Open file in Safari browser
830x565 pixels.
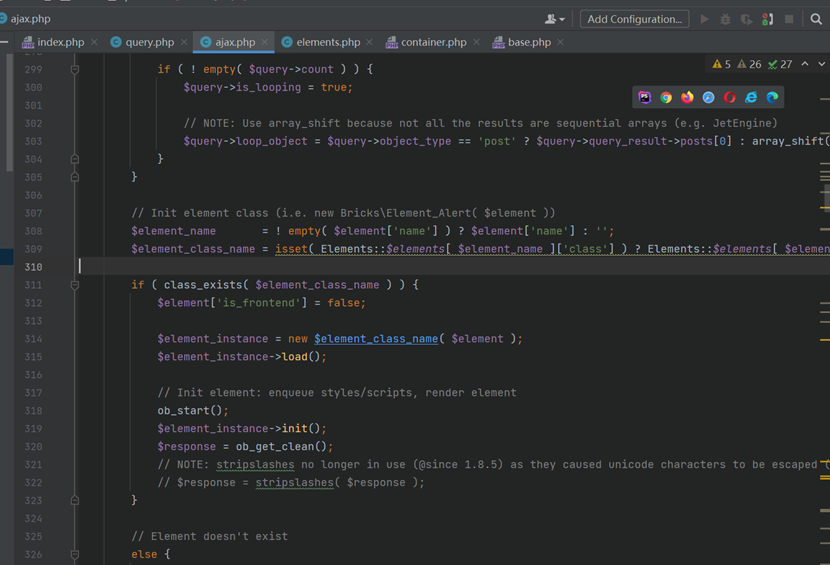708,97
